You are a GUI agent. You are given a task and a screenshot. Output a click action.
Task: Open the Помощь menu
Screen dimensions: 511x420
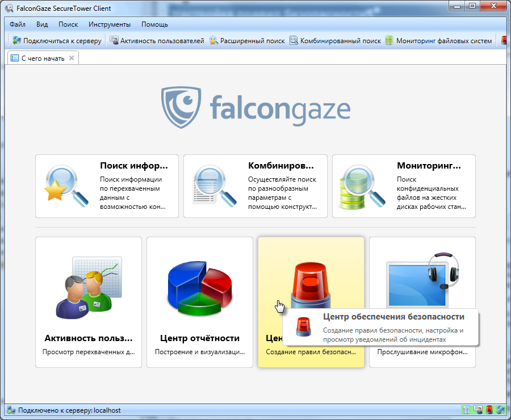pos(154,24)
